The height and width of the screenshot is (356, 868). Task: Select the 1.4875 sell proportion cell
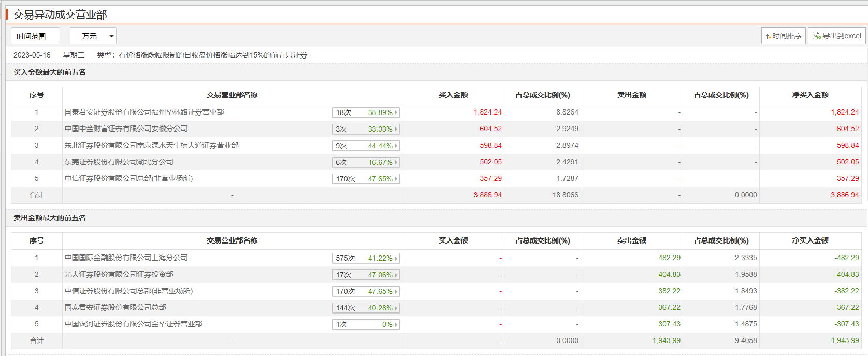pos(746,324)
